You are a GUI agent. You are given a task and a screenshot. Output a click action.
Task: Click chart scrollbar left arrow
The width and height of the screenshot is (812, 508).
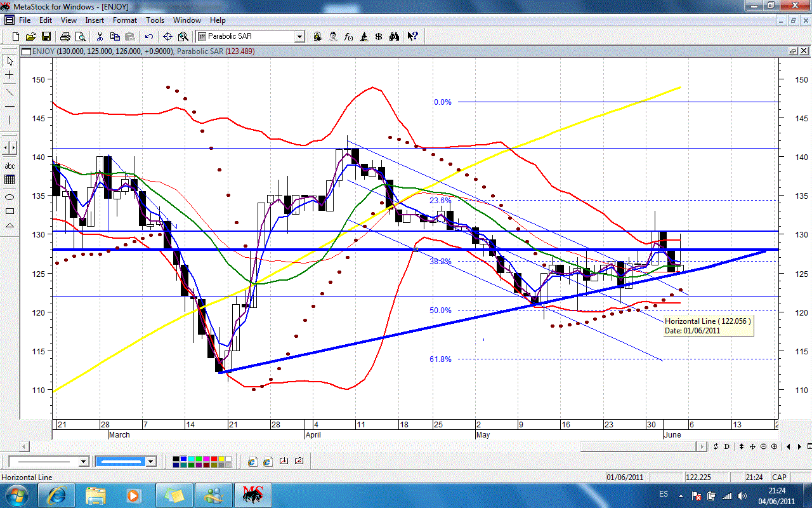25,446
